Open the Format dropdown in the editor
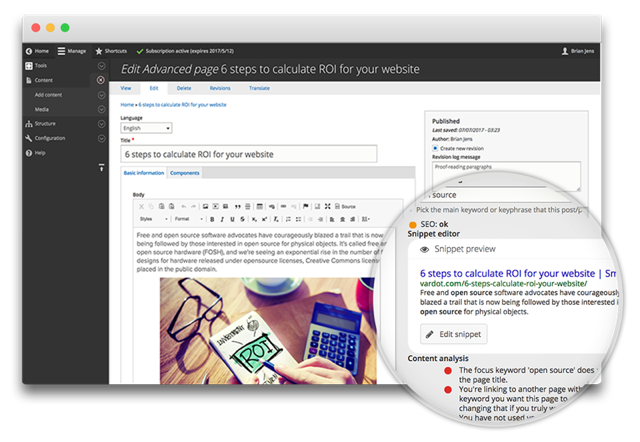This screenshot has width=640, height=442. tap(189, 219)
